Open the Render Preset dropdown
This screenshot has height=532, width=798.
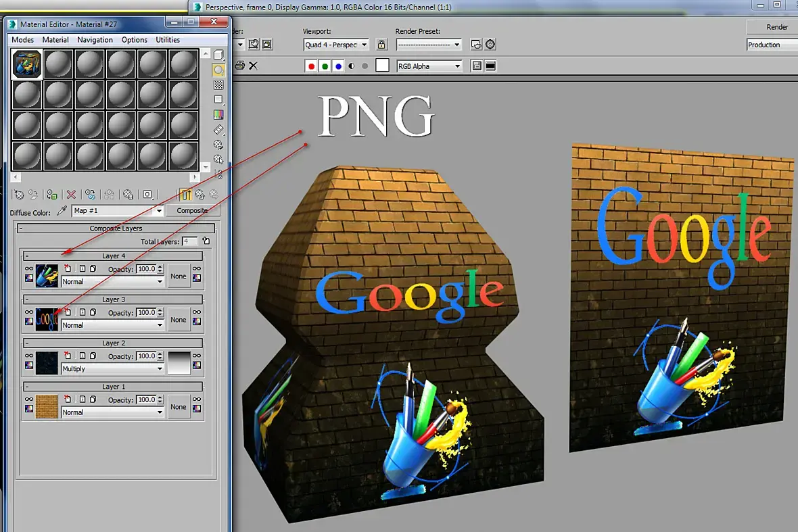point(429,45)
